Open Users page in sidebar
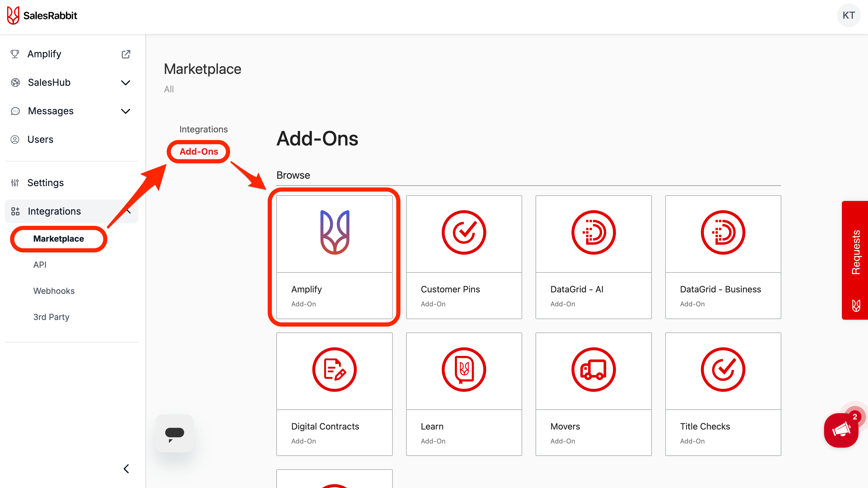This screenshot has height=488, width=868. click(x=40, y=140)
